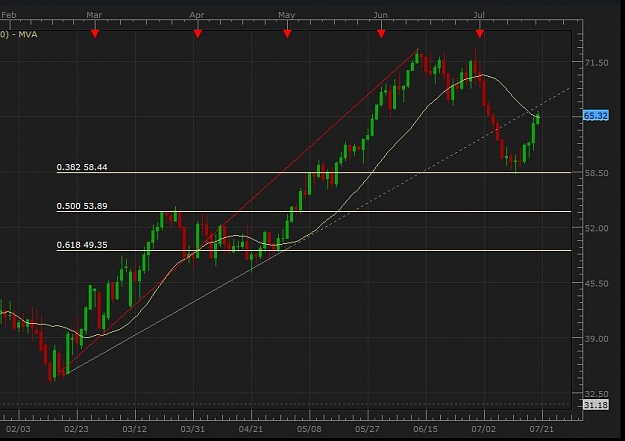625x441 pixels.
Task: Click the 45.50 price axis label
Action: (596, 284)
